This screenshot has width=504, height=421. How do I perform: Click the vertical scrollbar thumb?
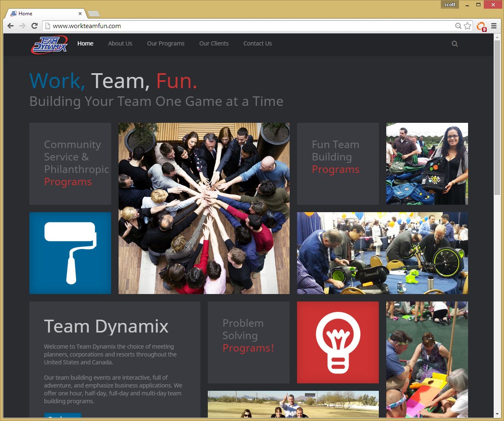[497, 117]
